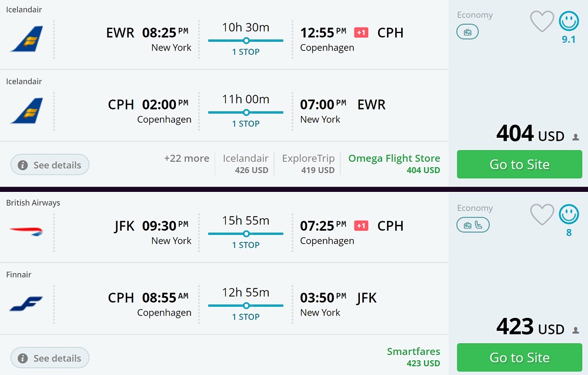Click the British Airways logo

point(26,231)
